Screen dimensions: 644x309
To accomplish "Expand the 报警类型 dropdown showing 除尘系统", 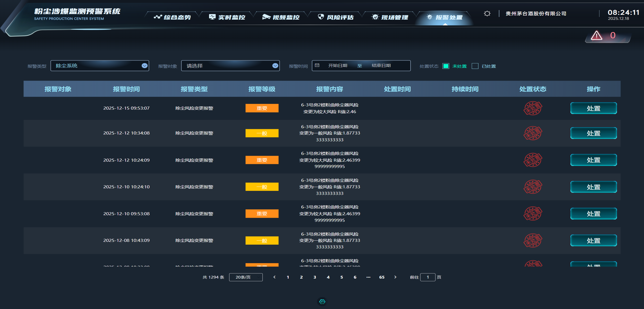I will 100,66.
